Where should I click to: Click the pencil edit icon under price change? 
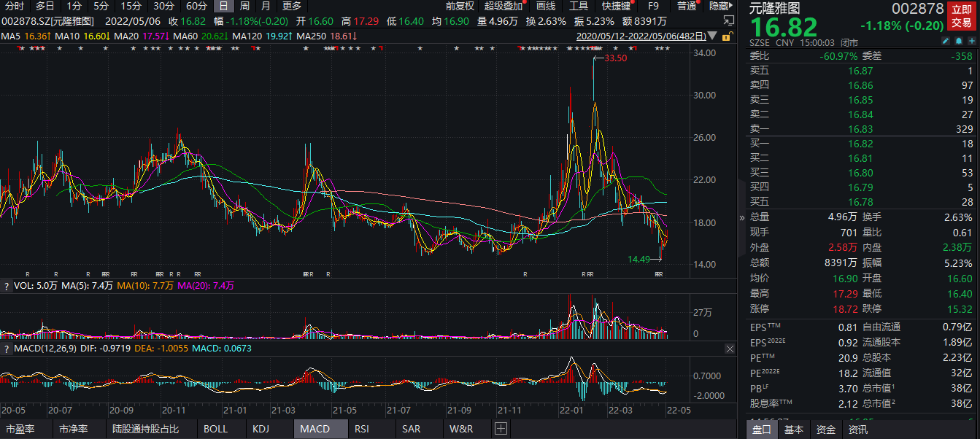coord(946,42)
